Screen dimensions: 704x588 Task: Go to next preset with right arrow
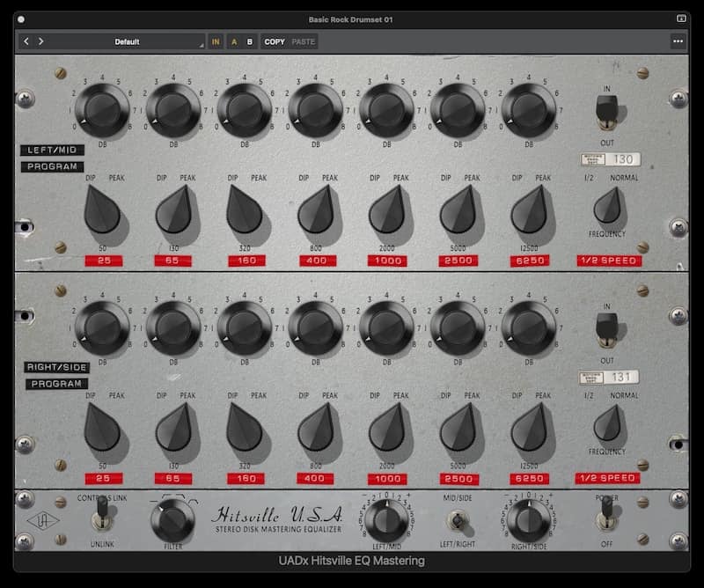pos(40,41)
